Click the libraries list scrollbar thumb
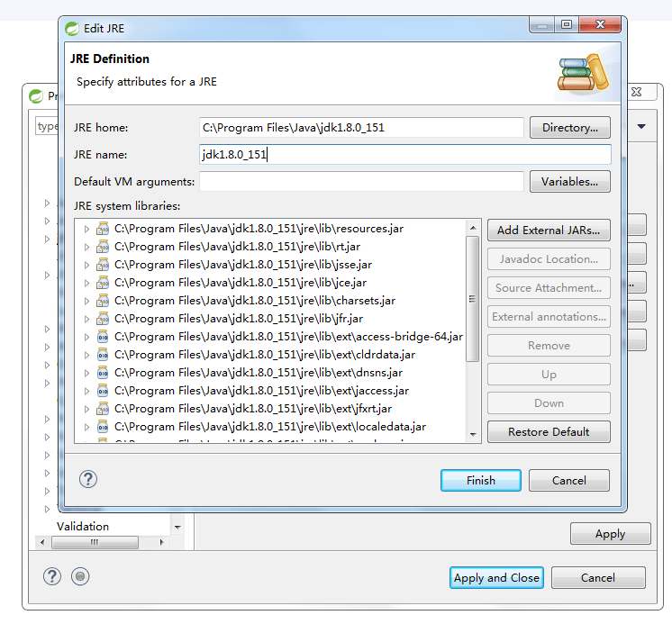Viewport: 672px width, 624px height. click(473, 299)
